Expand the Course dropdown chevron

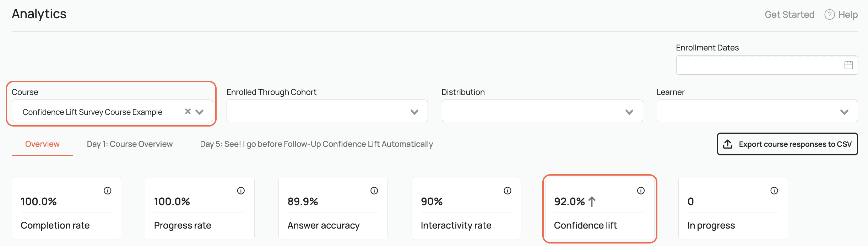pos(200,112)
